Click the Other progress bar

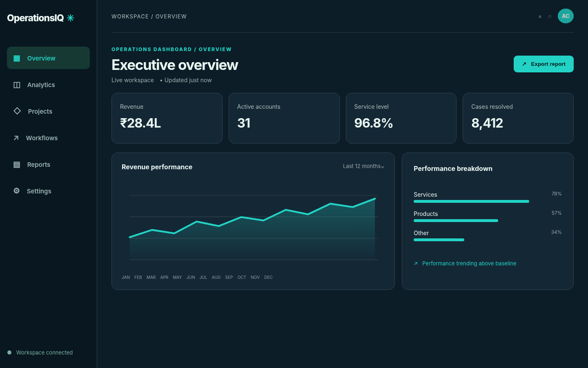(439, 240)
